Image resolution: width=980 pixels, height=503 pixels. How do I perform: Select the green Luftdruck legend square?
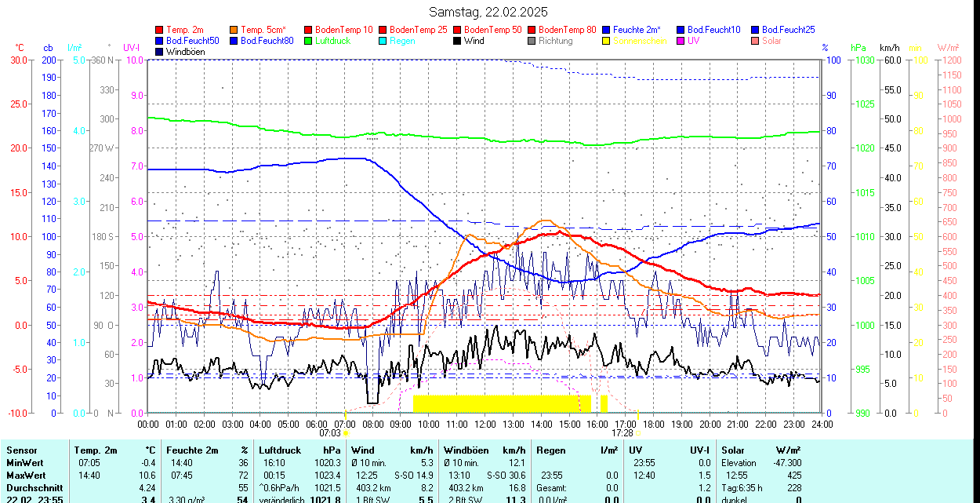pyautogui.click(x=309, y=41)
